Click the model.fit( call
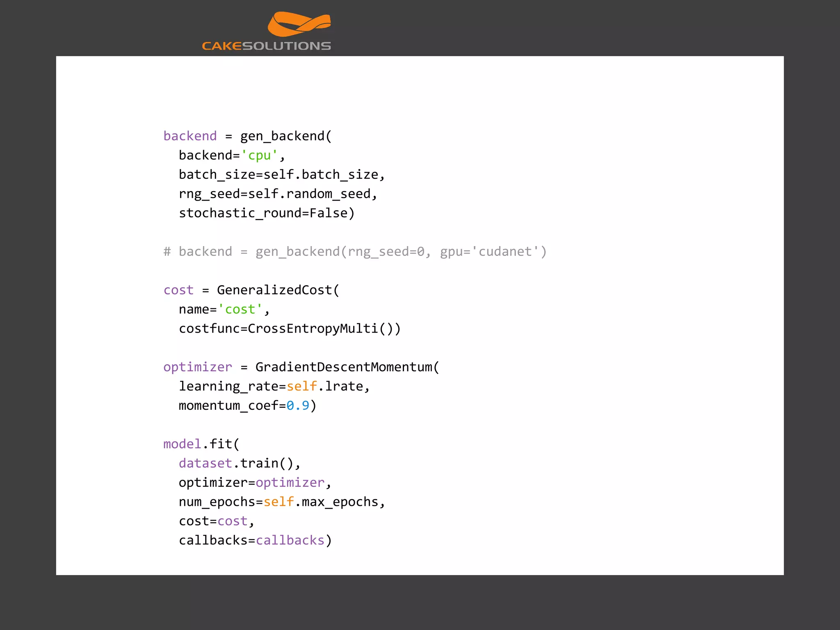 (x=201, y=444)
